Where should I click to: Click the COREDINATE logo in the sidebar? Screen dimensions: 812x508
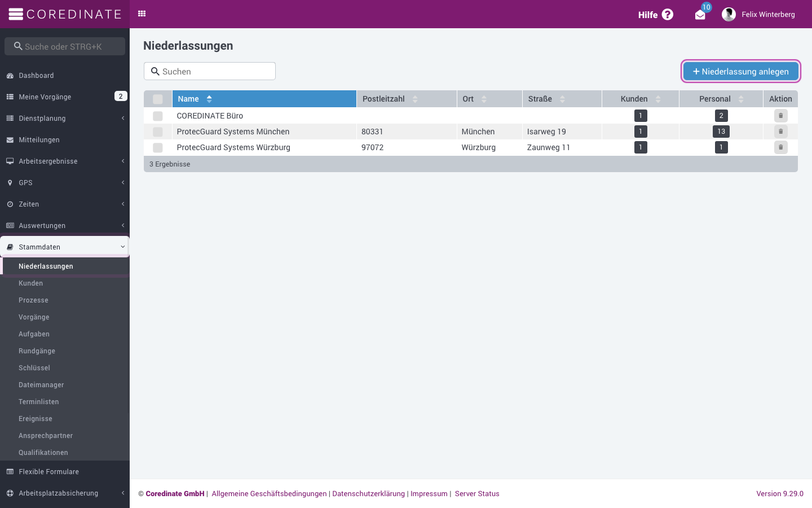(x=65, y=14)
